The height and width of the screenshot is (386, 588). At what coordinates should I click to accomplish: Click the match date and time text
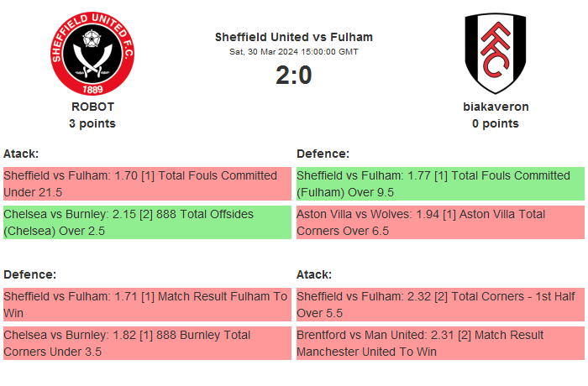pyautogui.click(x=293, y=52)
